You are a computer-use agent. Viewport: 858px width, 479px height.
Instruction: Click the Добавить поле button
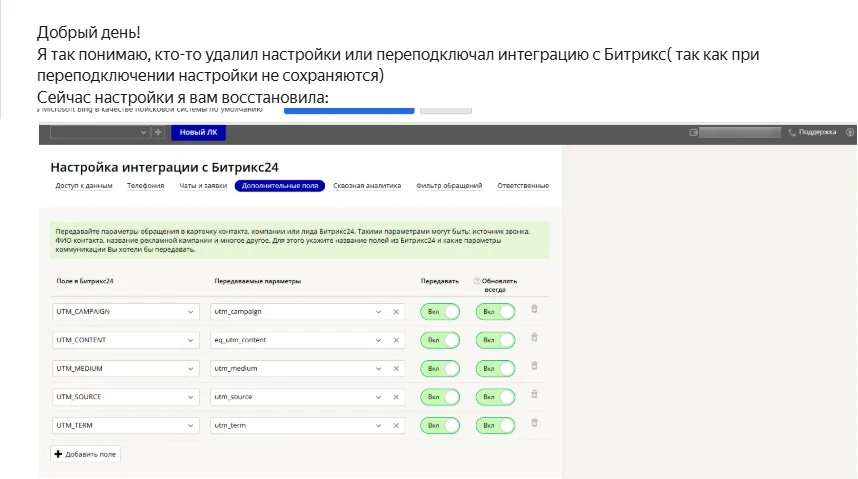(85, 454)
